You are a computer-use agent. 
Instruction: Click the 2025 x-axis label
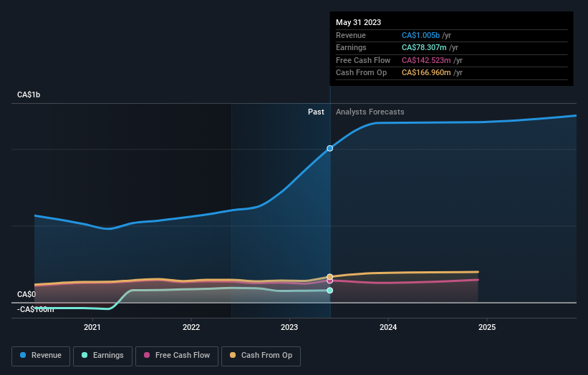(487, 327)
